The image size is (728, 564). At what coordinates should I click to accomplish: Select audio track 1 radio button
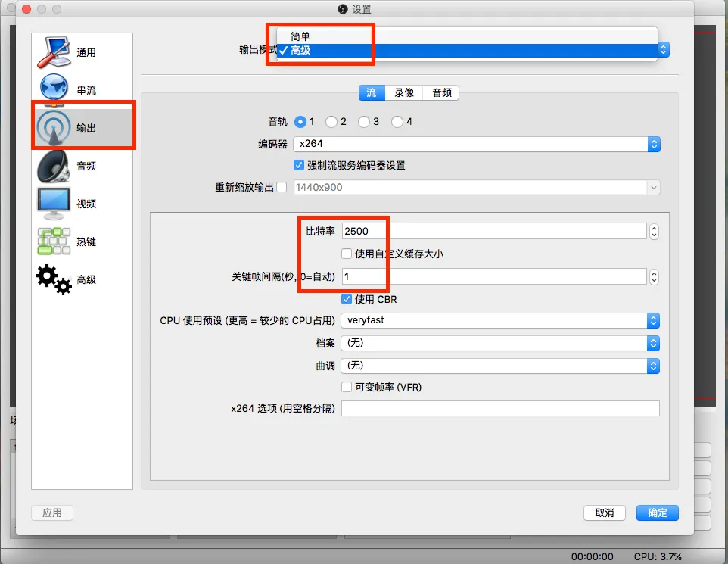click(x=300, y=122)
